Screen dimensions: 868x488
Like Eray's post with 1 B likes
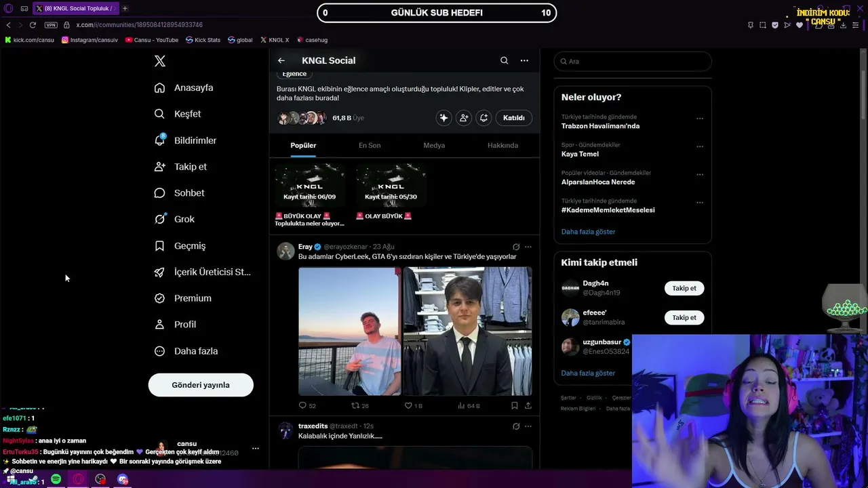click(413, 406)
